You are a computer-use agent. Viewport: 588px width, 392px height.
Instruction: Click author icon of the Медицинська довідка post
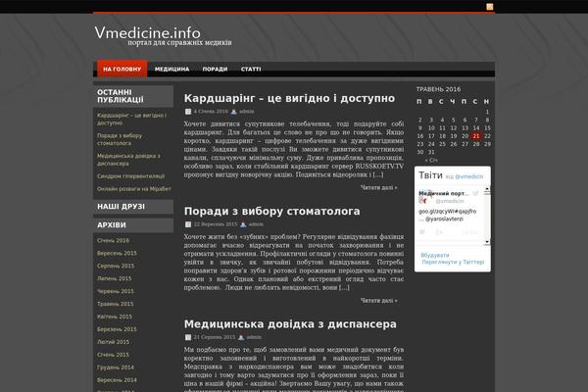pos(241,337)
